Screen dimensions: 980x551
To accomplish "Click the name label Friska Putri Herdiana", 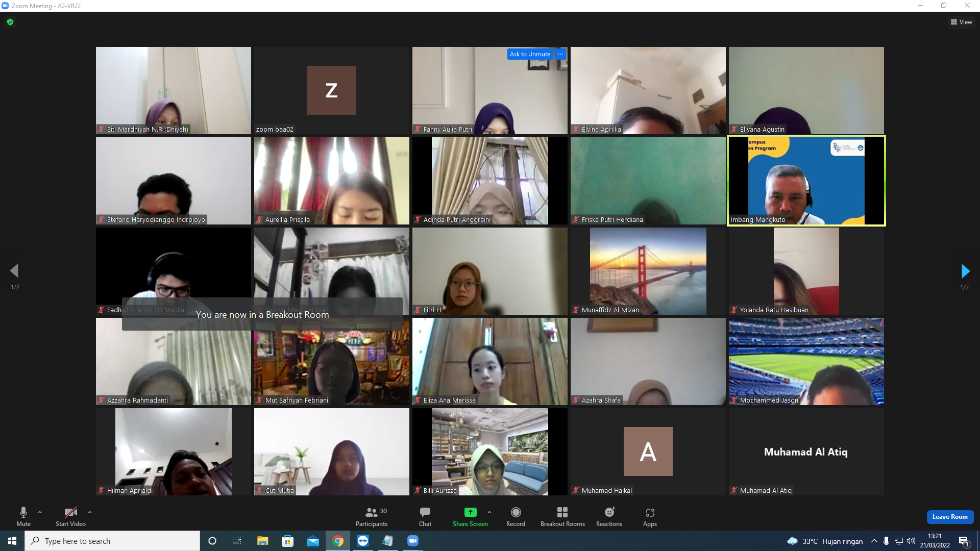I will click(612, 220).
